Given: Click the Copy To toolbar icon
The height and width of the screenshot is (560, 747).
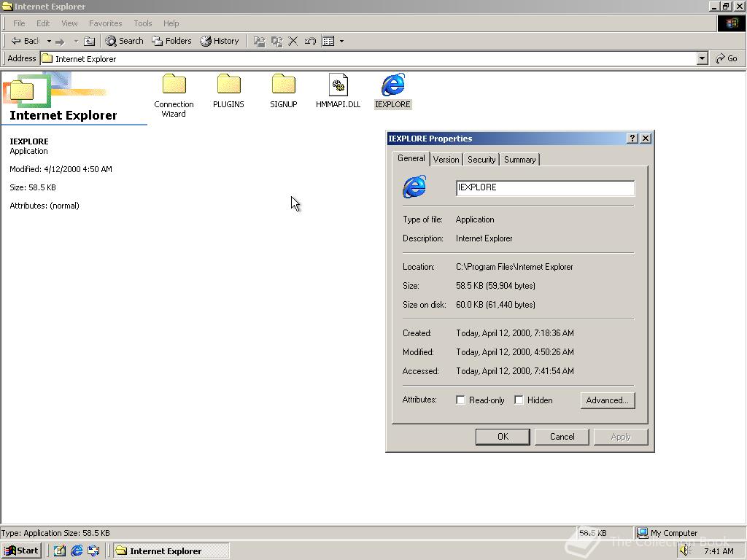Looking at the screenshot, I should (276, 42).
